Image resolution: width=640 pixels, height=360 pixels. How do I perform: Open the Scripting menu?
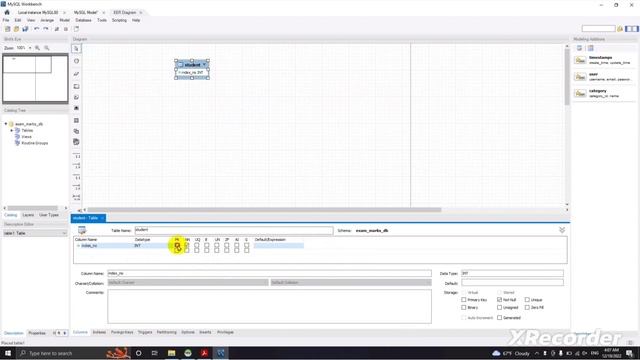[119, 20]
